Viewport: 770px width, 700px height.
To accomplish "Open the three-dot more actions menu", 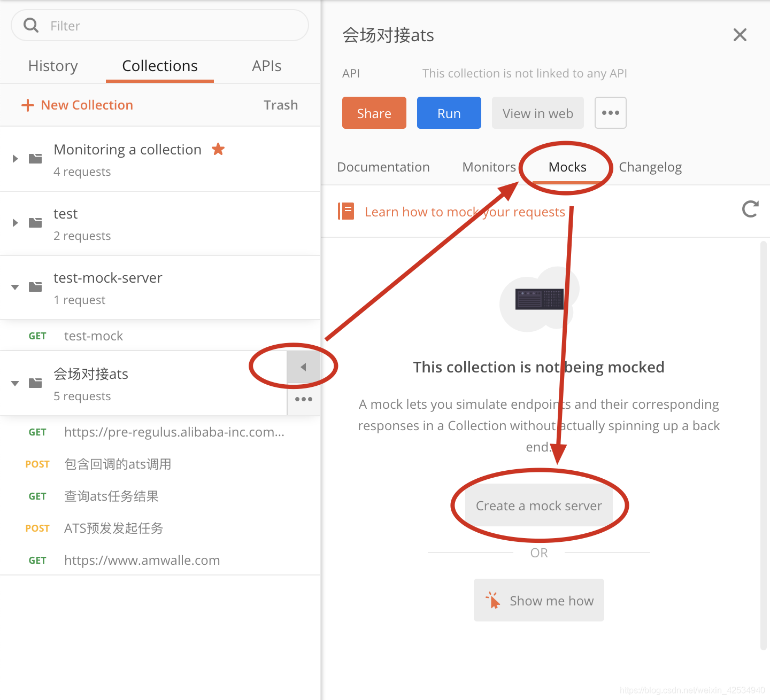I will [611, 113].
